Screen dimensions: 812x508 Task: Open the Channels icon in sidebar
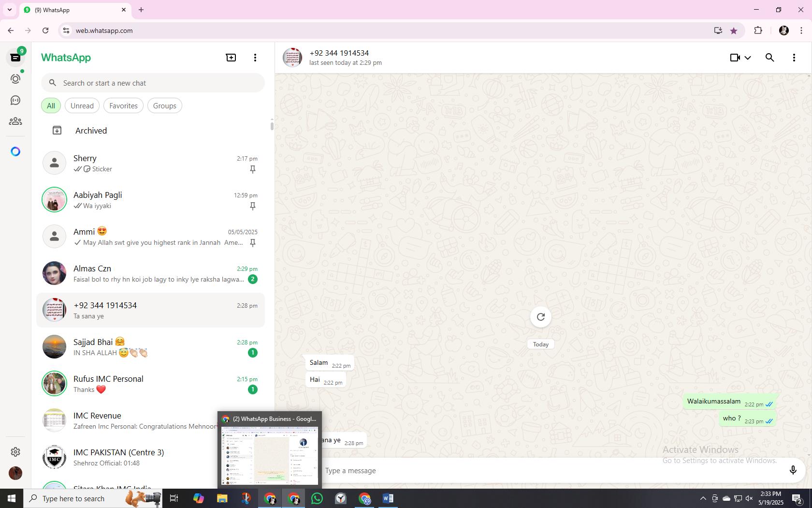(x=15, y=100)
